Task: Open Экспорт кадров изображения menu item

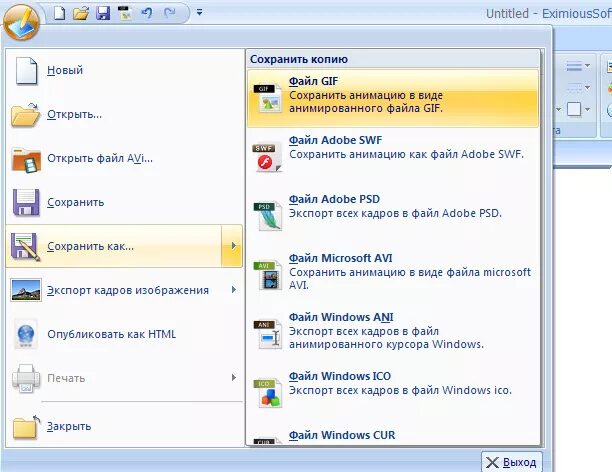Action: (x=125, y=290)
